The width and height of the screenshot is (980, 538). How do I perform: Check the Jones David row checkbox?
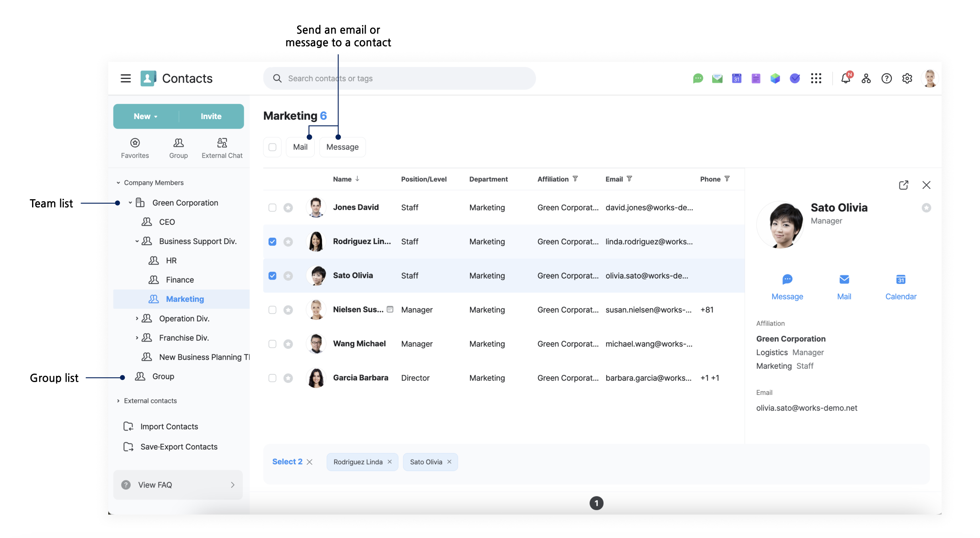pos(272,208)
